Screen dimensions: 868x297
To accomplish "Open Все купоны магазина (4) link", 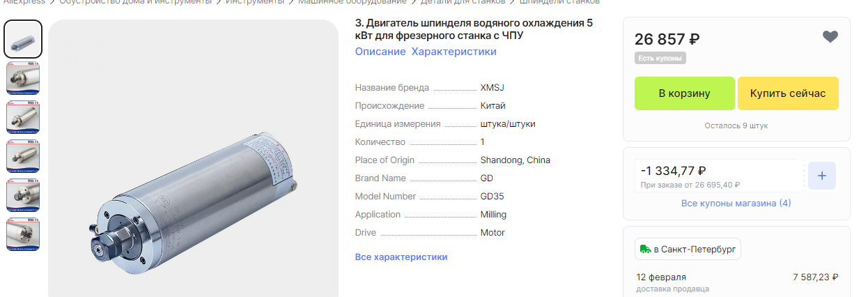I will (736, 204).
